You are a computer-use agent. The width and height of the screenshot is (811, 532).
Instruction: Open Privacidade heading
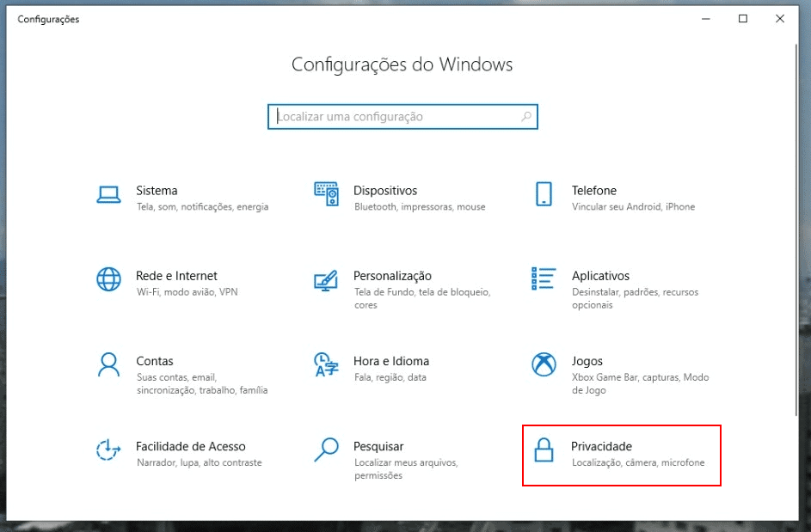(x=601, y=446)
